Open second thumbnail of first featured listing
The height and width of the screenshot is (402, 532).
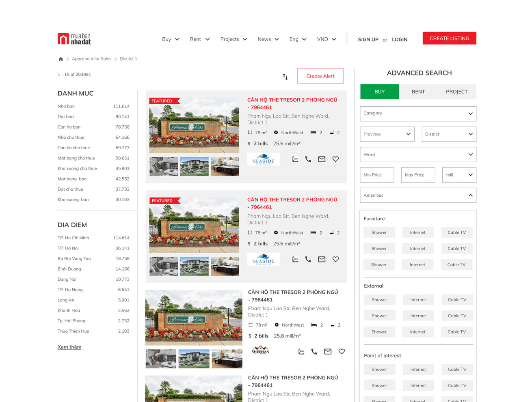pos(194,166)
